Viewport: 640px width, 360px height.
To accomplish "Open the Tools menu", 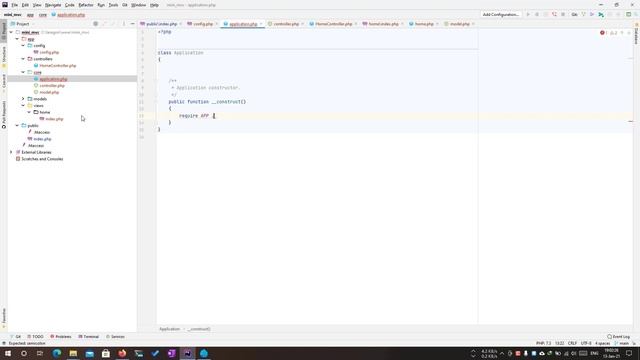I will pos(113,5).
